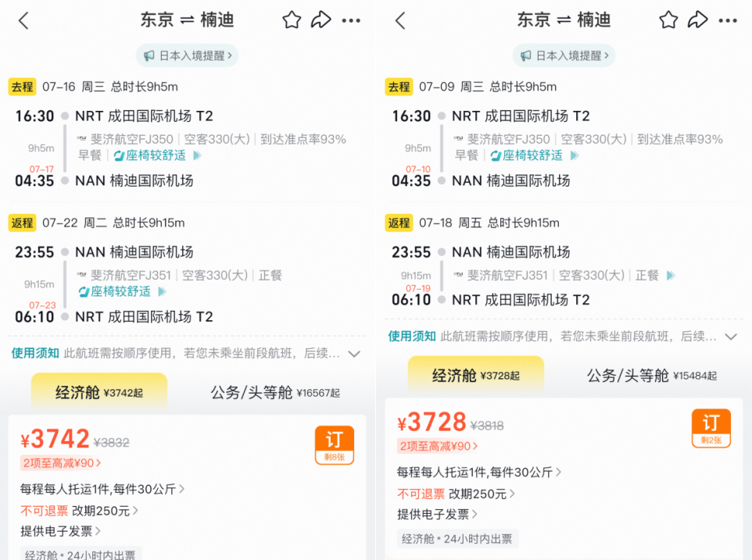752x560 pixels.
Task: Open 2项至高减¥90 discount under ¥3728
Action: point(439,446)
